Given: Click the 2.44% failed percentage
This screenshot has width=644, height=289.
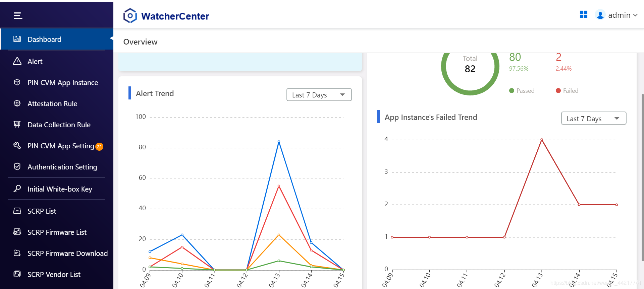Looking at the screenshot, I should pyautogui.click(x=563, y=68).
